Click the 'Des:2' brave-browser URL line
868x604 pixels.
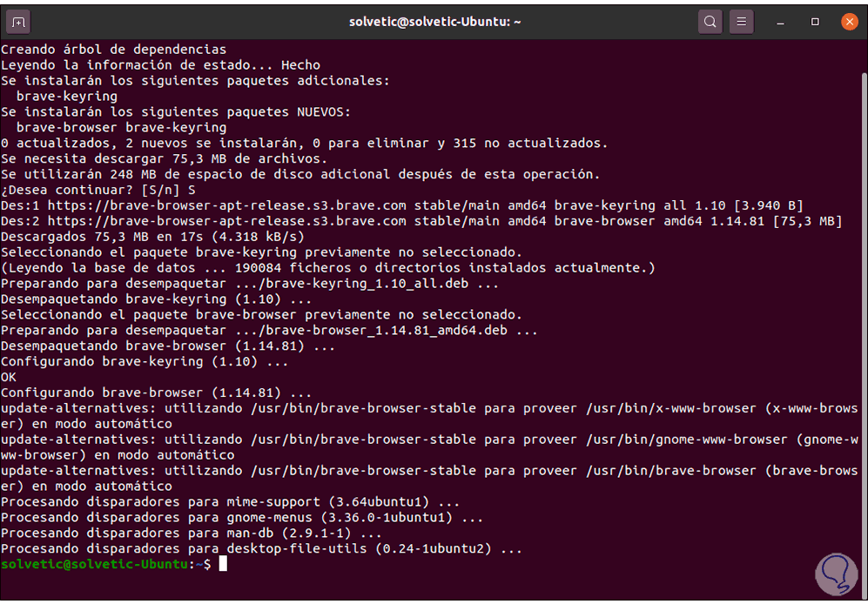[x=421, y=221]
